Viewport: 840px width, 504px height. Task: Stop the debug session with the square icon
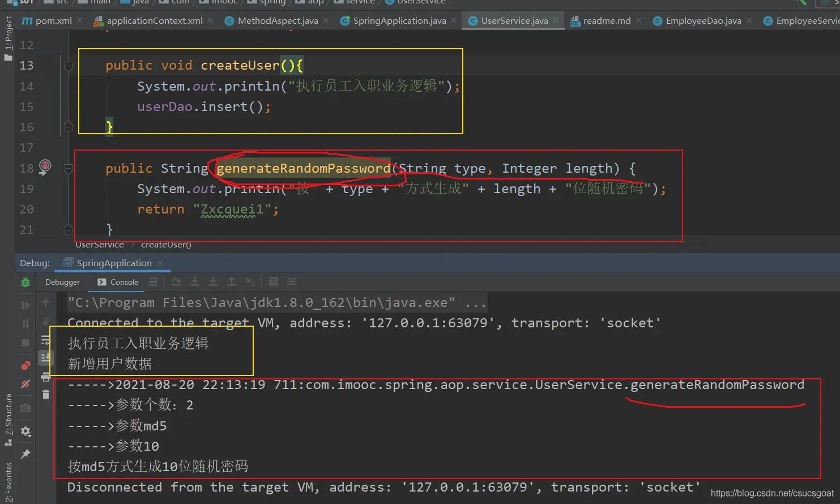[x=25, y=343]
